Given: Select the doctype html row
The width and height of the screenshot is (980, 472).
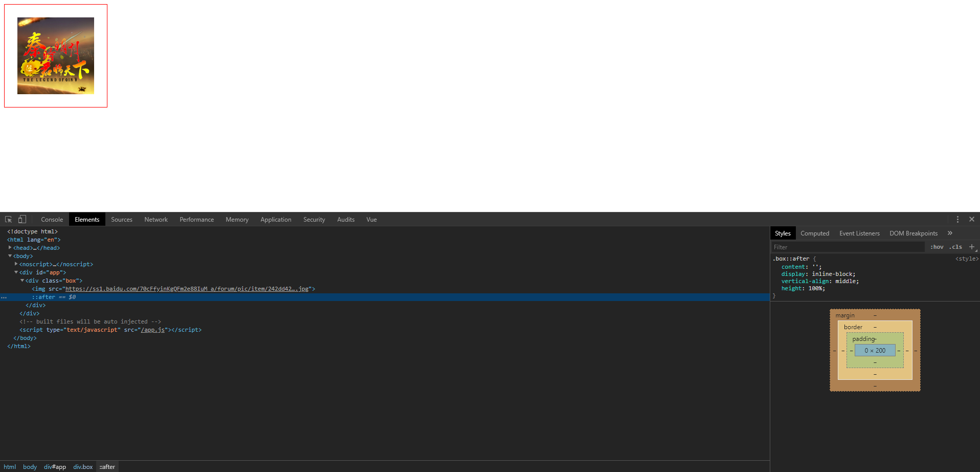Looking at the screenshot, I should [32, 231].
